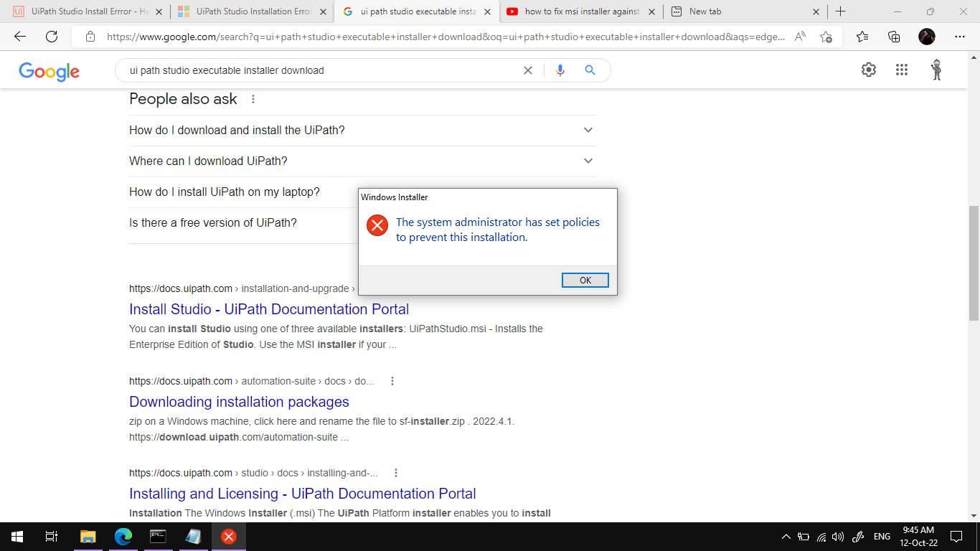Open the Wi-Fi network icon in the tray
980x551 pixels.
click(x=821, y=537)
